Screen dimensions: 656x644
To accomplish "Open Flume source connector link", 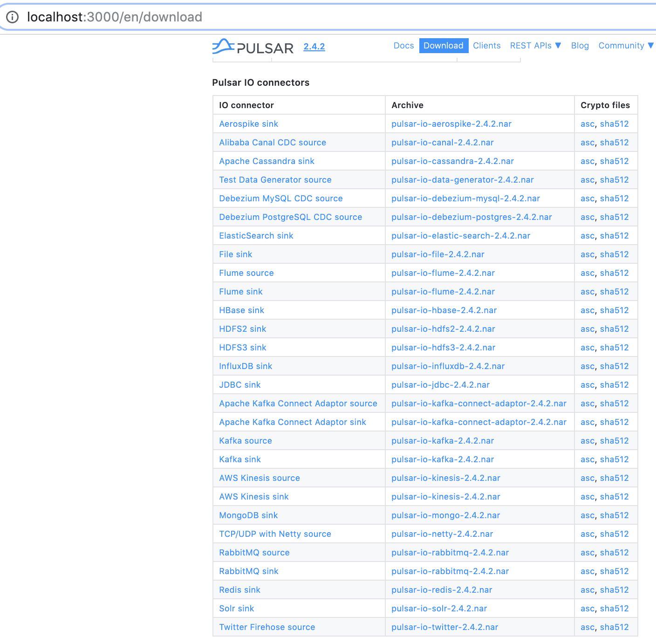I will [x=246, y=273].
